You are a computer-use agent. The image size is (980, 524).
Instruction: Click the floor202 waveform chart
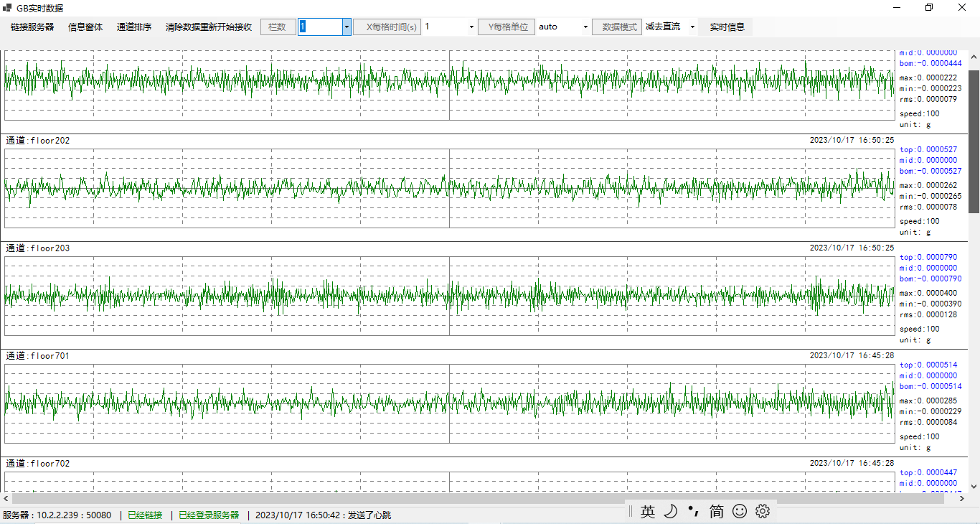(450, 188)
